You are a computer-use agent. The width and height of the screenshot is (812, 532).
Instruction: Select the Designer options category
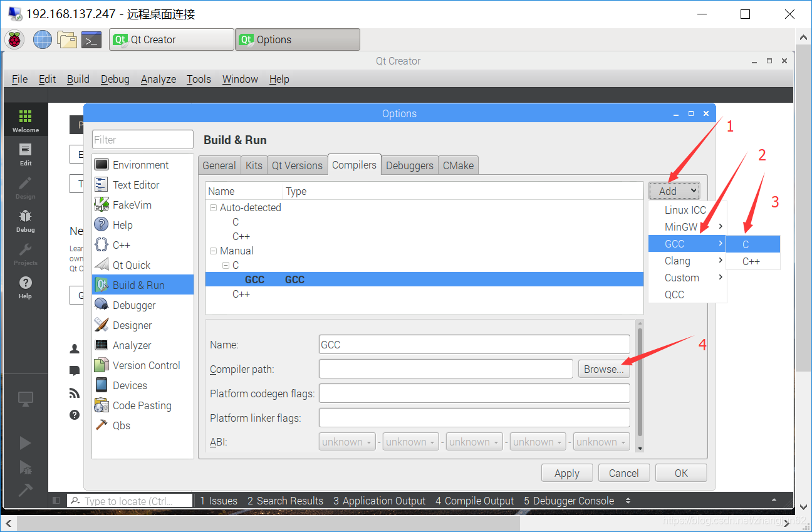tap(143, 325)
